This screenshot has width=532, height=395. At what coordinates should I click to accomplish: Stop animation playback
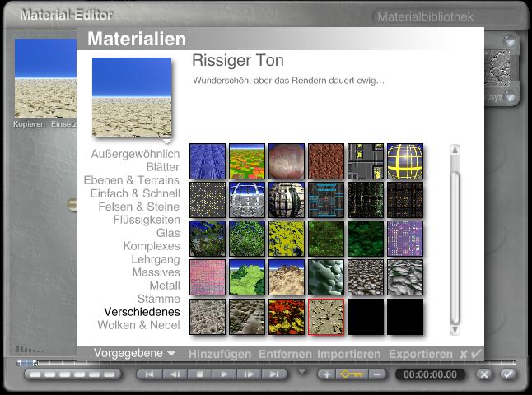[199, 374]
